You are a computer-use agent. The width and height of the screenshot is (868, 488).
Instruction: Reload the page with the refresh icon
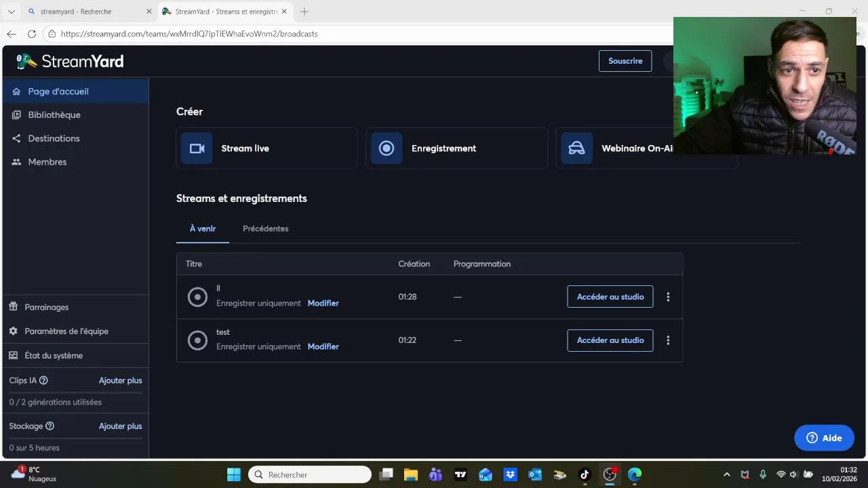(32, 34)
